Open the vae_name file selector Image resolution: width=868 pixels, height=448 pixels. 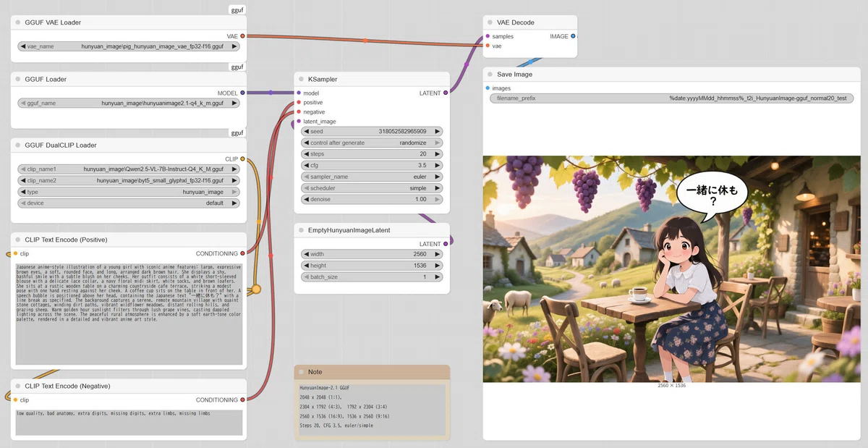click(129, 46)
